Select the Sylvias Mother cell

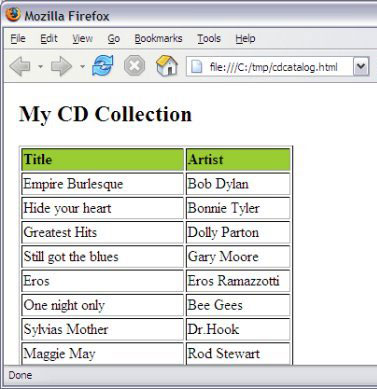click(103, 330)
